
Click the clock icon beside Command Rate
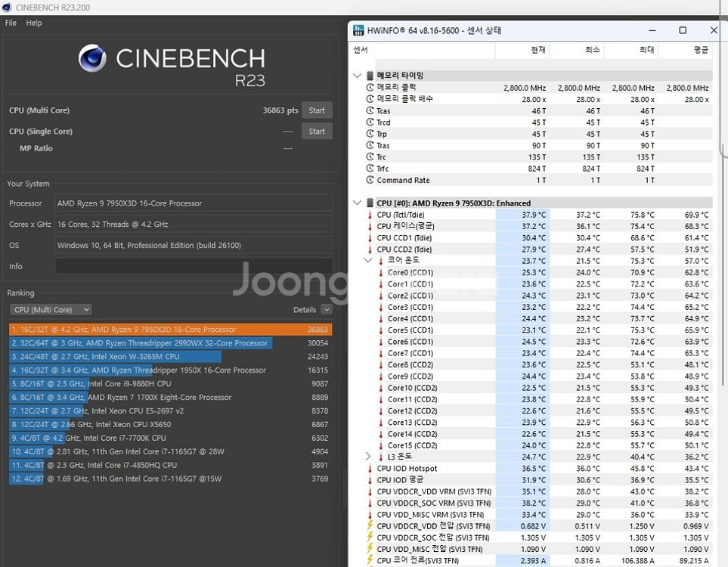tap(370, 180)
